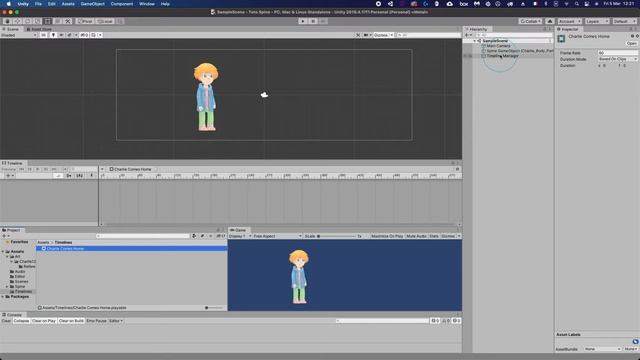
Task: Toggle scene effects icon
Action: [69, 35]
